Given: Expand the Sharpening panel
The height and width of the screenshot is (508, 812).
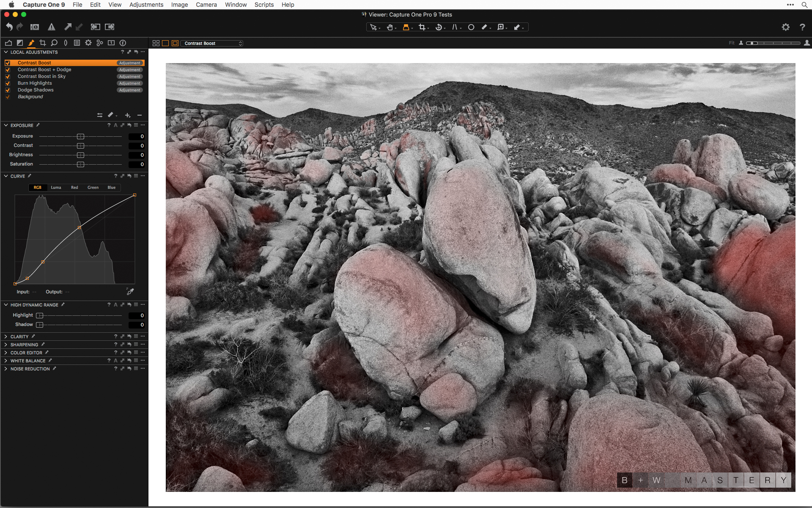Looking at the screenshot, I should pos(6,345).
